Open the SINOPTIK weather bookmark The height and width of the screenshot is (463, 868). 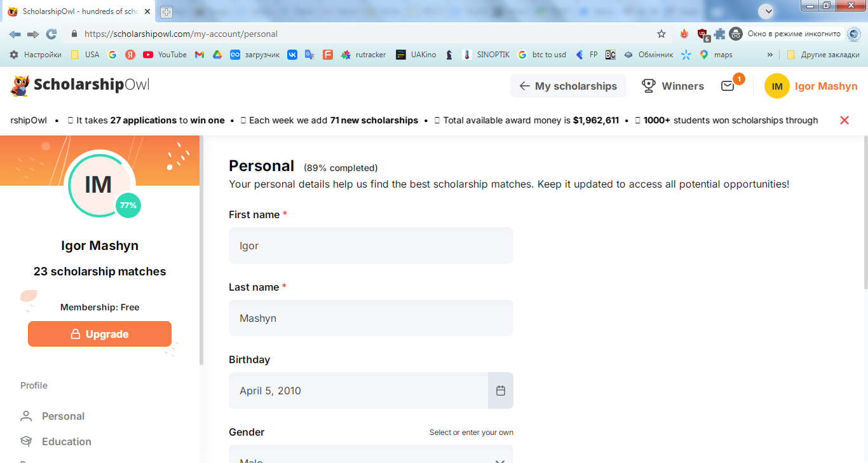485,55
